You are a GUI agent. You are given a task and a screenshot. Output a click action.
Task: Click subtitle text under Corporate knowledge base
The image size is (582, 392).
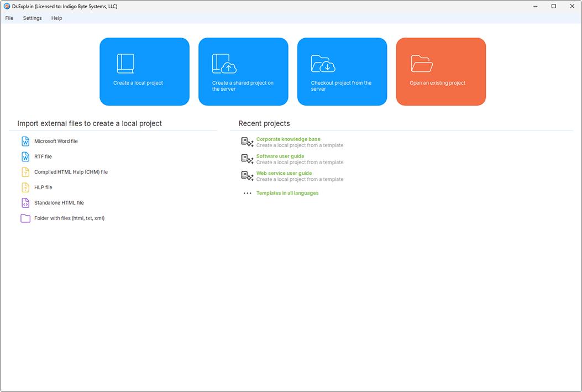tap(300, 145)
